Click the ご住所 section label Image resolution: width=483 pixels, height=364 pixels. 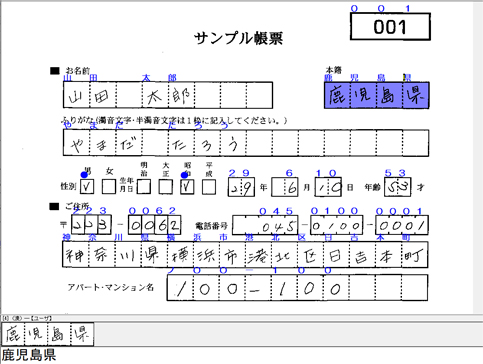click(77, 207)
